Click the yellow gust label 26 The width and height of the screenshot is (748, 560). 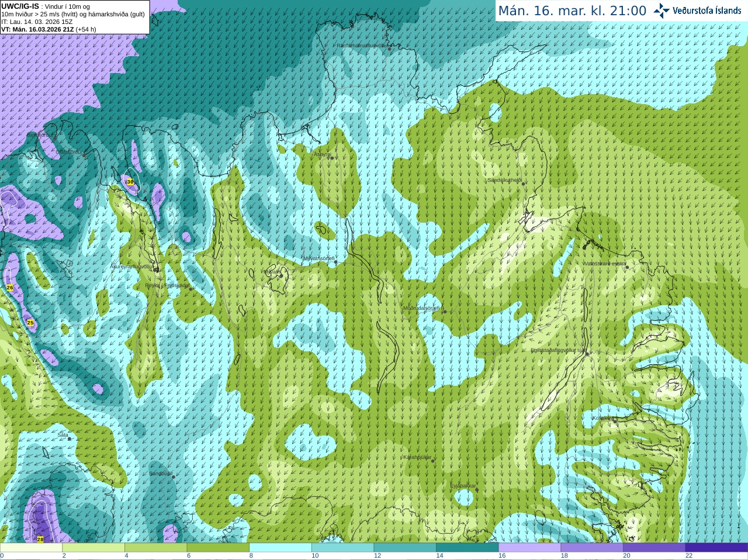click(x=10, y=288)
